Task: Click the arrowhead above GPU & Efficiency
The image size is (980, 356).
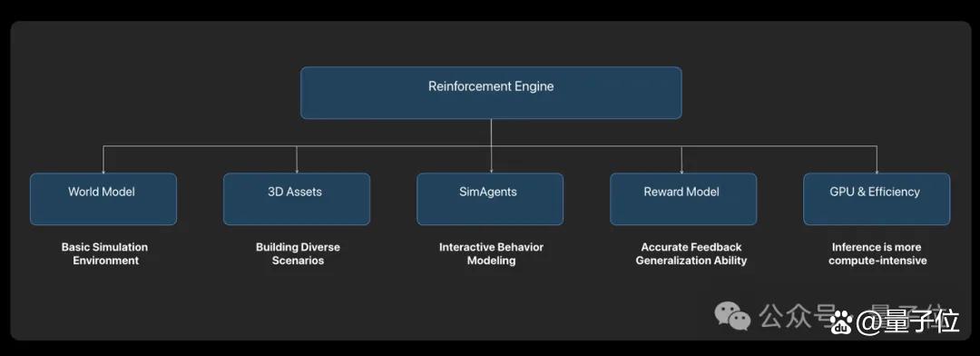Action: point(877,170)
